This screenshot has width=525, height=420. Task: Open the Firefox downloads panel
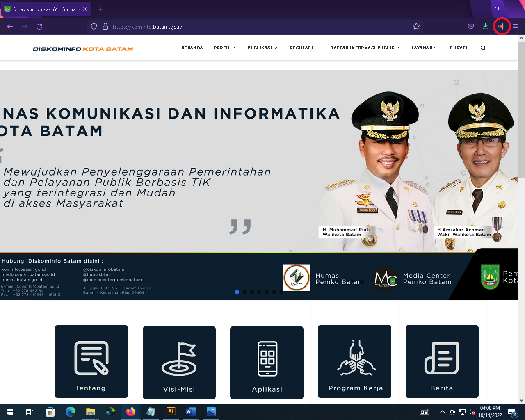click(x=485, y=27)
